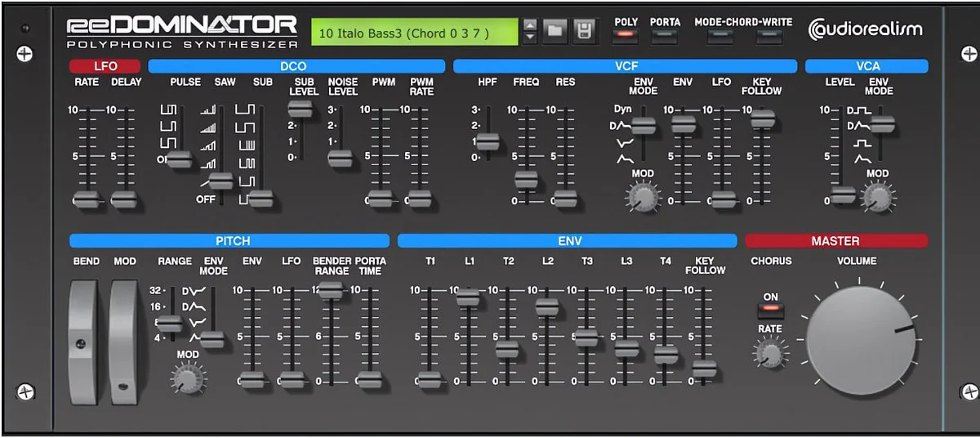Viewport: 980px width, 438px height.
Task: Click the NOISE LEVEL slider handle
Action: 340,158
